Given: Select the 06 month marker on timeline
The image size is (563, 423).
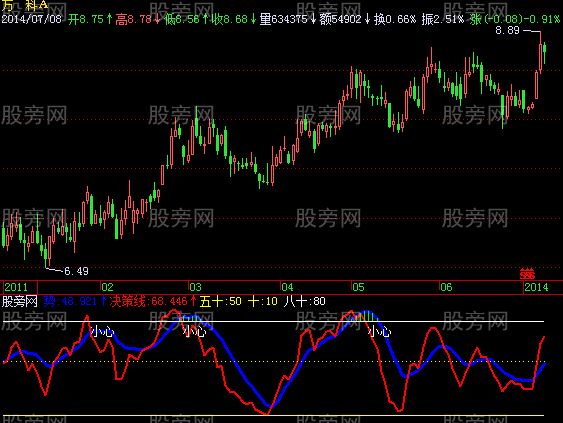Looking at the screenshot, I should point(446,287).
